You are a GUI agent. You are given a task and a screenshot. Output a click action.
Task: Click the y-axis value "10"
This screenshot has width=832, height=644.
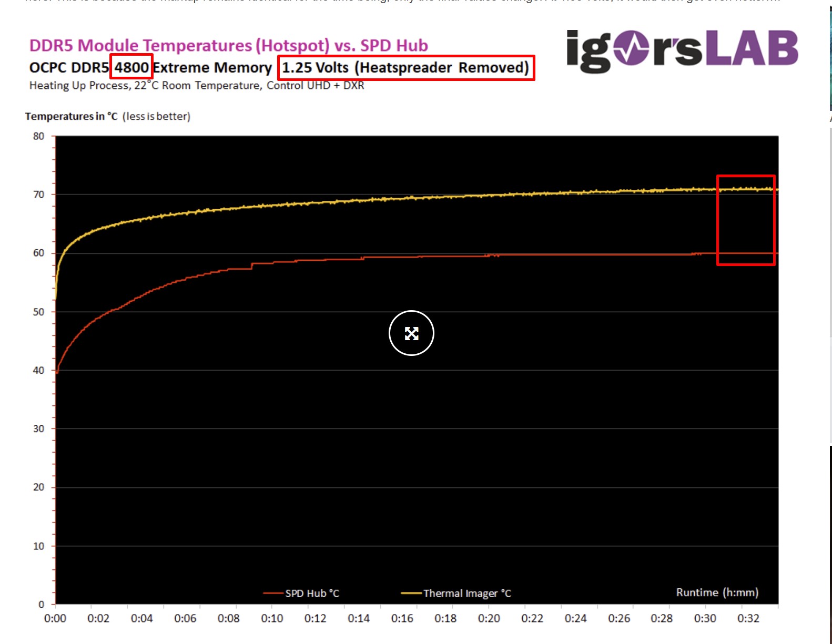[x=38, y=546]
